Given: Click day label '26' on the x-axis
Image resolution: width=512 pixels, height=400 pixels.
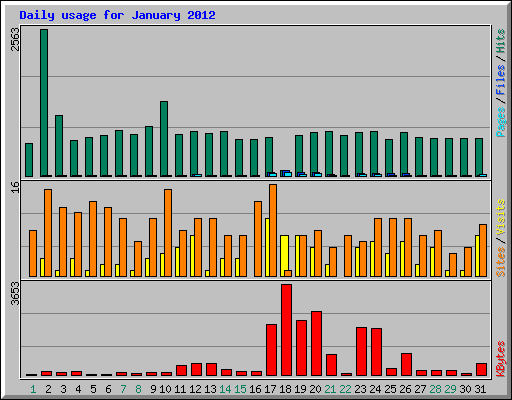Looking at the screenshot, I should tap(405, 389).
